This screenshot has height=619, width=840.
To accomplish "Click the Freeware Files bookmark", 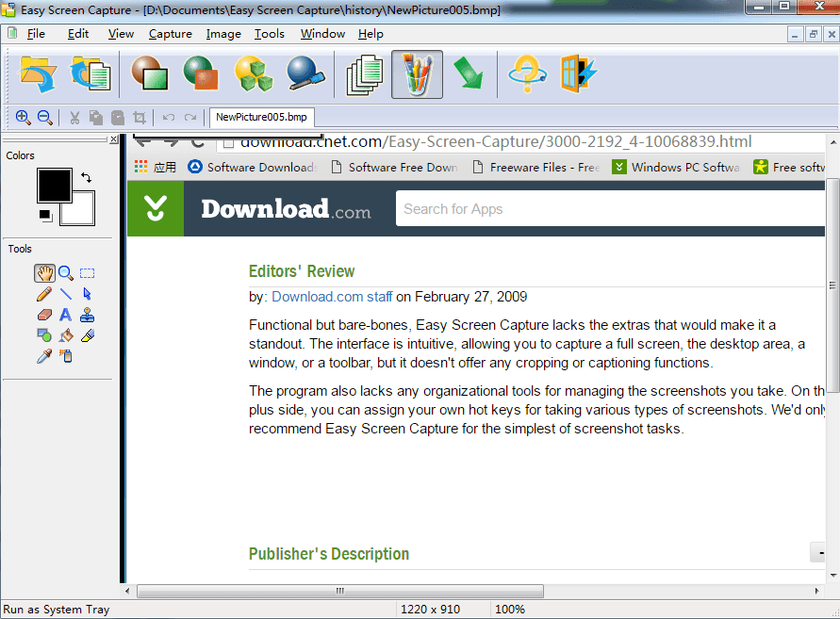I will [536, 167].
